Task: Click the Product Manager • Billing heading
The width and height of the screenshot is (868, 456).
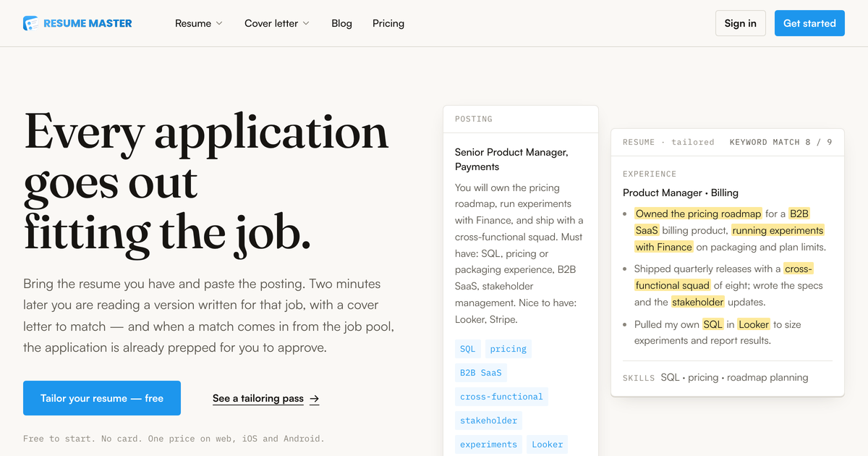Action: click(x=681, y=193)
